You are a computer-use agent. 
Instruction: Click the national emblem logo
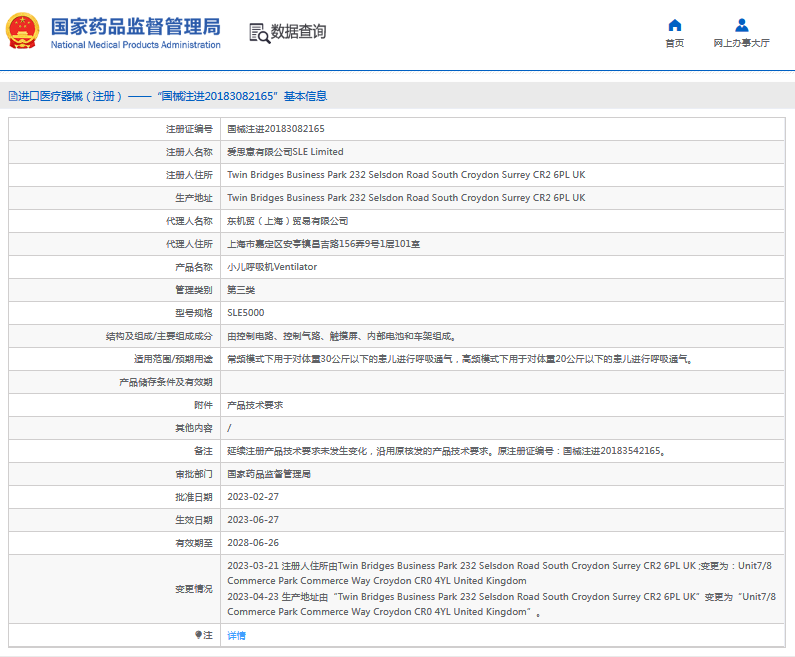click(22, 32)
